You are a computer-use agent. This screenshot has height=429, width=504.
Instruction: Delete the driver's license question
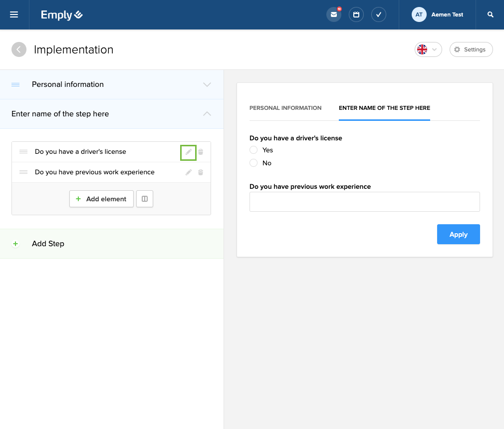pos(201,152)
